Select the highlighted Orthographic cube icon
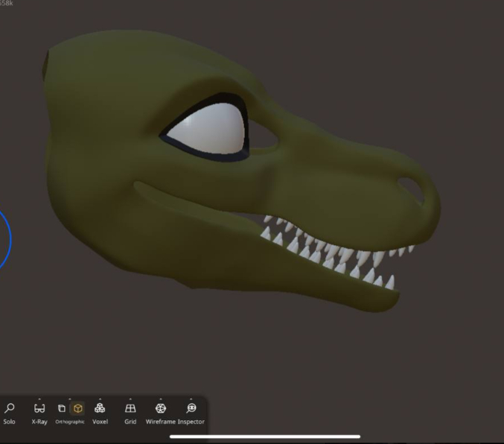Image resolution: width=504 pixels, height=444 pixels. [x=77, y=409]
